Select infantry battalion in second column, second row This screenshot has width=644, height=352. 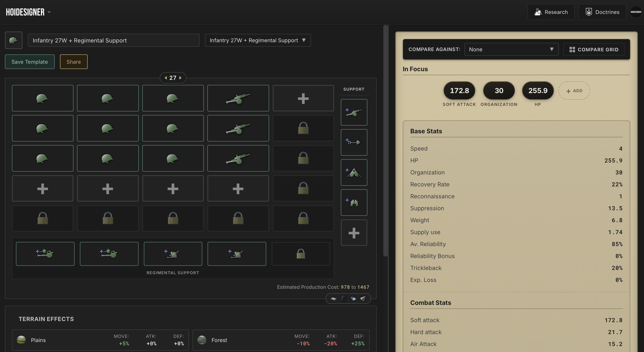coord(108,128)
